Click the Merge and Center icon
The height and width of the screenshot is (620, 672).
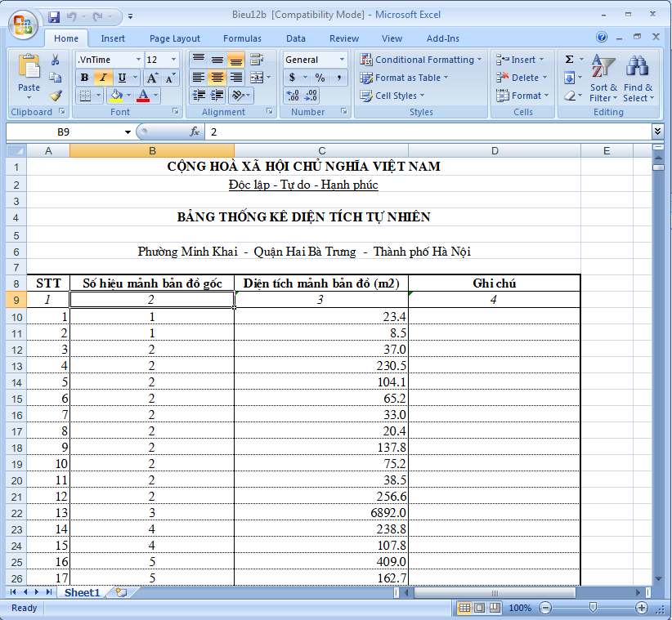tap(257, 78)
